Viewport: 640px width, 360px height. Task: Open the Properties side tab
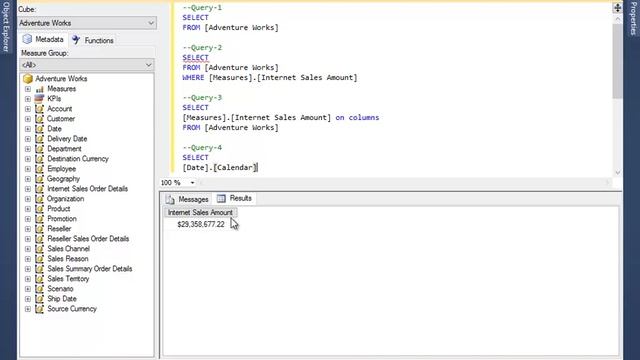[x=633, y=18]
